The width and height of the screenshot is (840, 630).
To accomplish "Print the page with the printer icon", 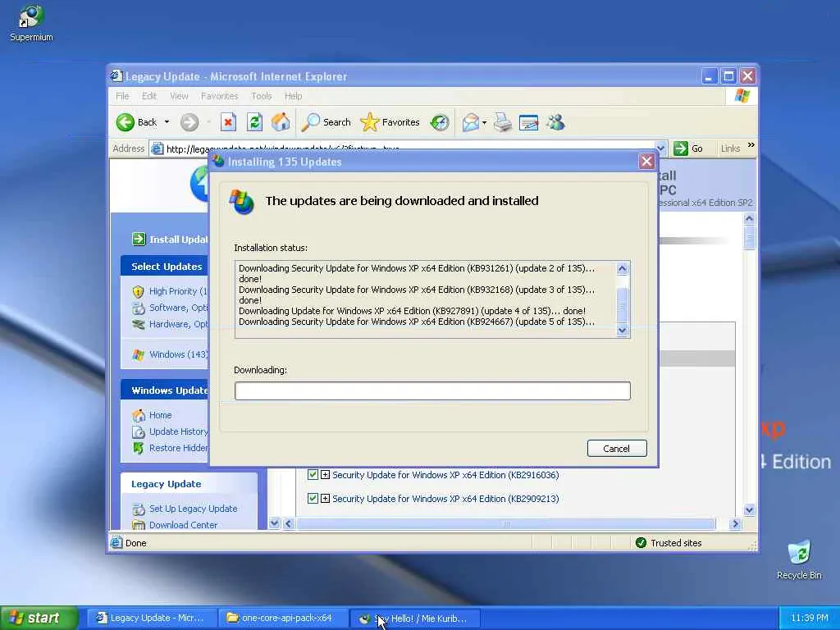I will [503, 123].
